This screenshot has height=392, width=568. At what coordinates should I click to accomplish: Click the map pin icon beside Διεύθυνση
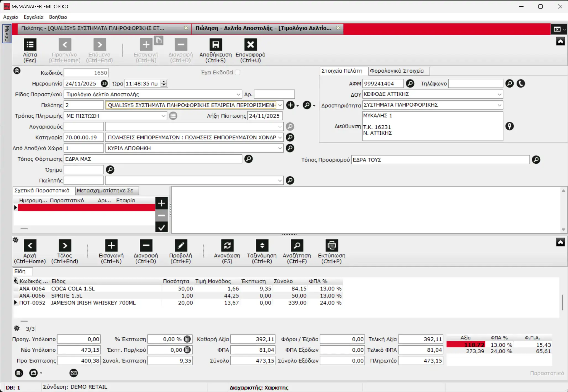pos(509,126)
